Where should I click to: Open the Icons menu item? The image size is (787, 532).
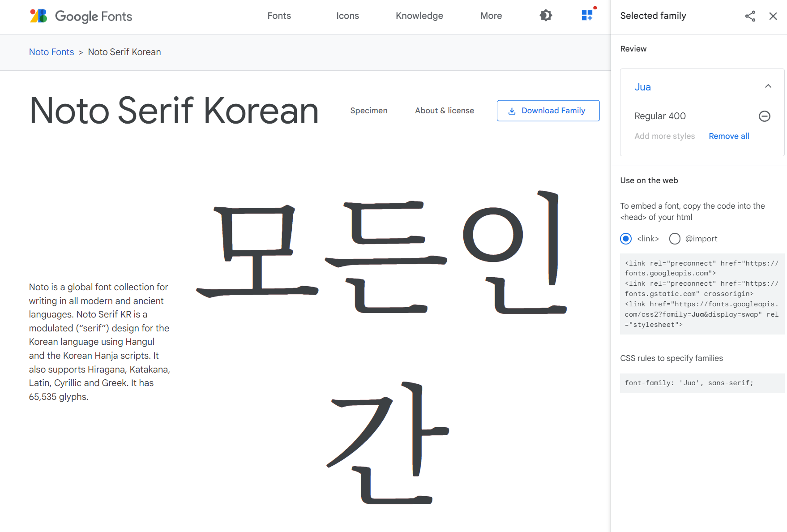348,16
